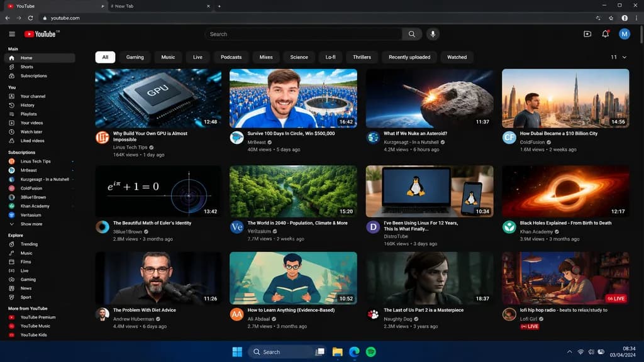
Task: Open the Create video icon
Action: [x=587, y=34]
